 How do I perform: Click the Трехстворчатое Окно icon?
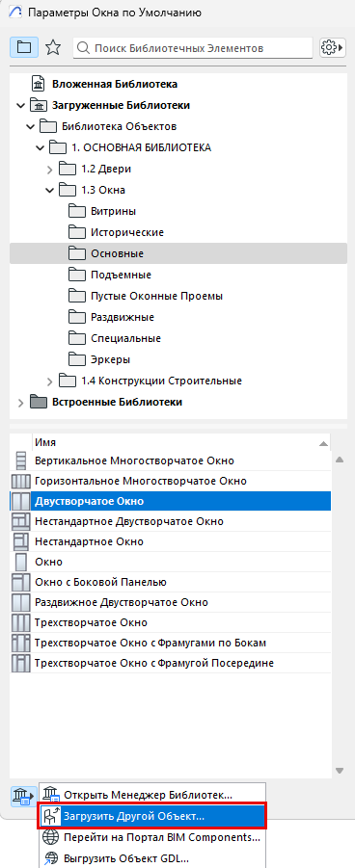pyautogui.click(x=20, y=622)
